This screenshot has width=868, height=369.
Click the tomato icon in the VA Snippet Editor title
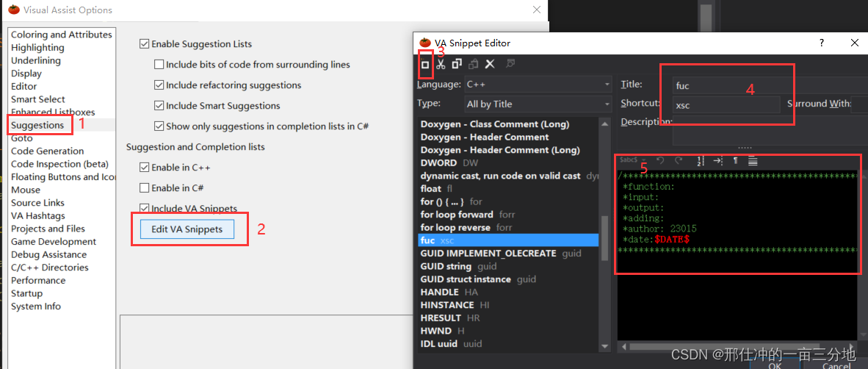(425, 43)
